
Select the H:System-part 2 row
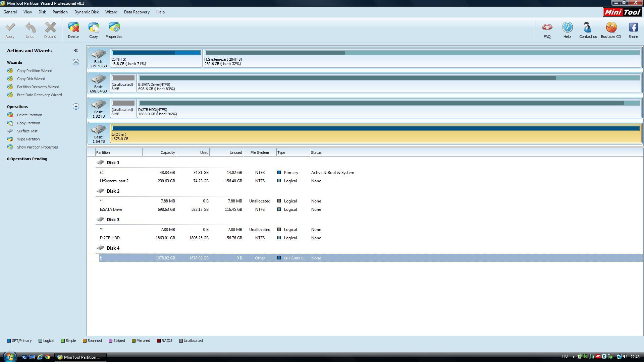pos(371,181)
